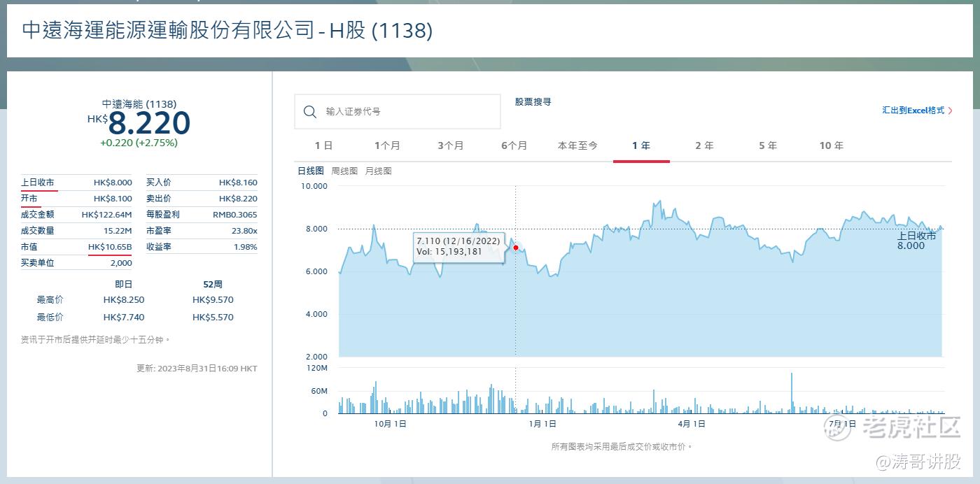Click the 市盈率 value 23.80x
The height and width of the screenshot is (484, 980).
click(x=244, y=231)
